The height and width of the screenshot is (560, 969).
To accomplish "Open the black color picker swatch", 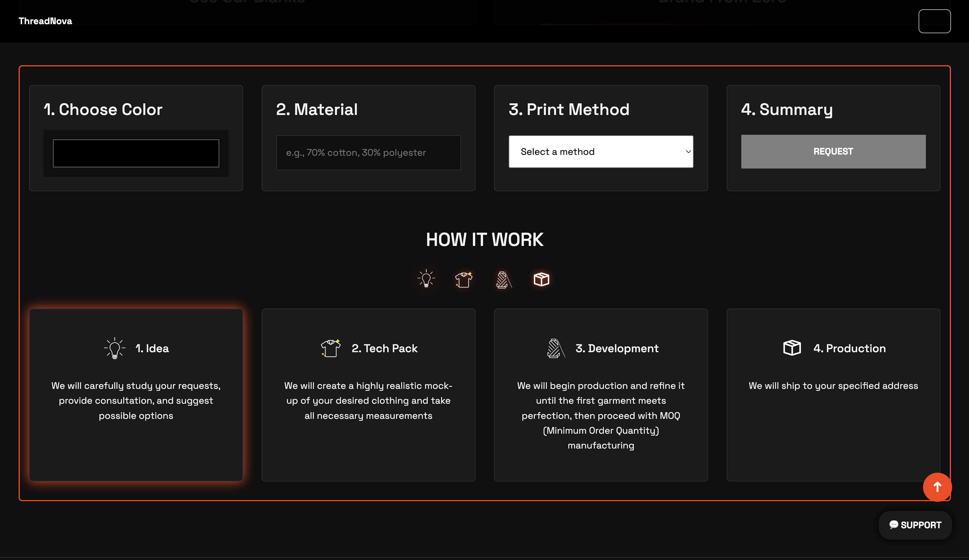I will click(x=136, y=153).
